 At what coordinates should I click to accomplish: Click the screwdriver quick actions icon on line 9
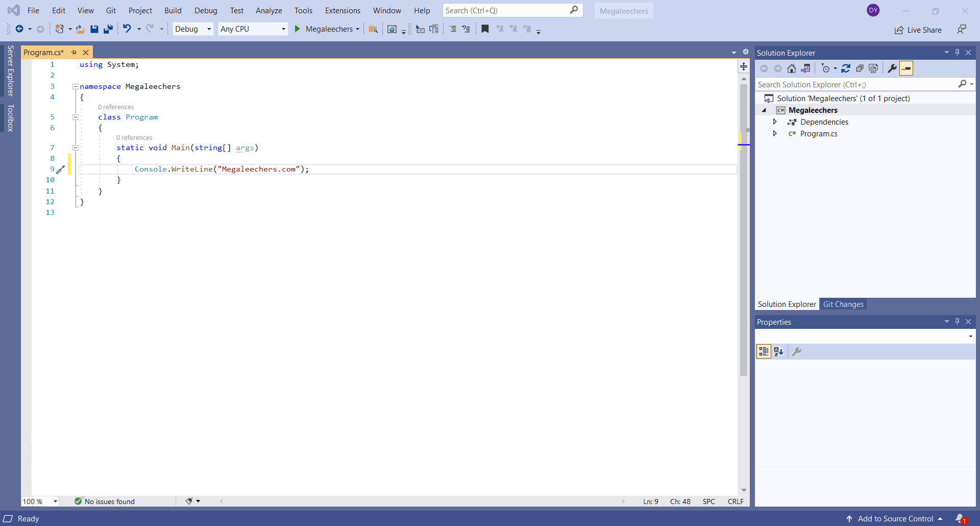(60, 170)
